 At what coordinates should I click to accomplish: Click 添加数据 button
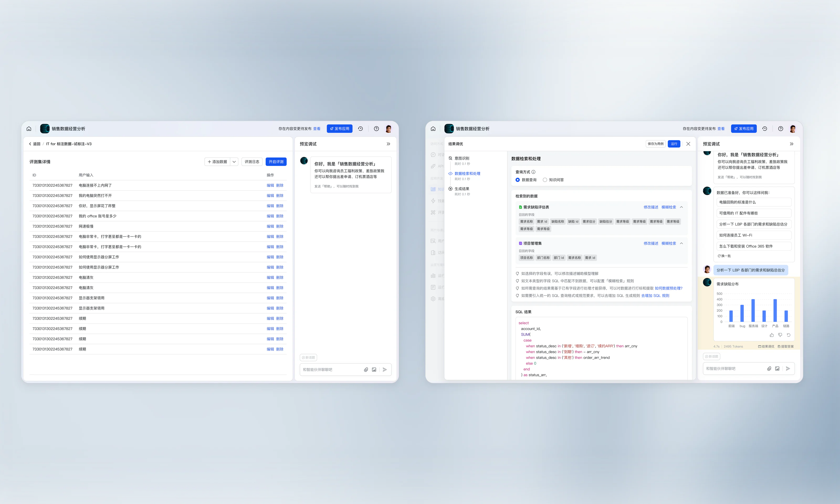point(217,162)
